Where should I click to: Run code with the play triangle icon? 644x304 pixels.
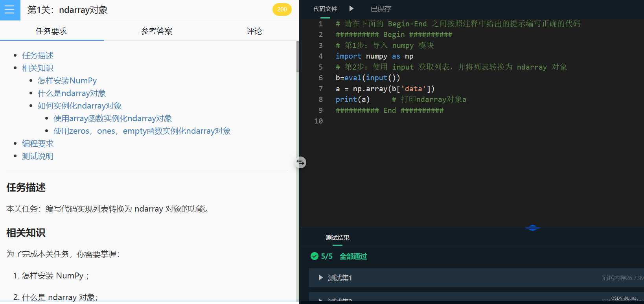[x=351, y=8]
